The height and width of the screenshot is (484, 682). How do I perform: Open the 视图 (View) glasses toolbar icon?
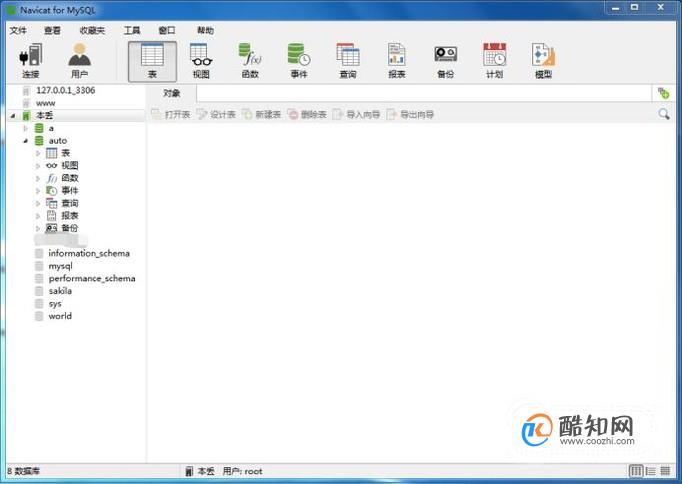pos(201,60)
